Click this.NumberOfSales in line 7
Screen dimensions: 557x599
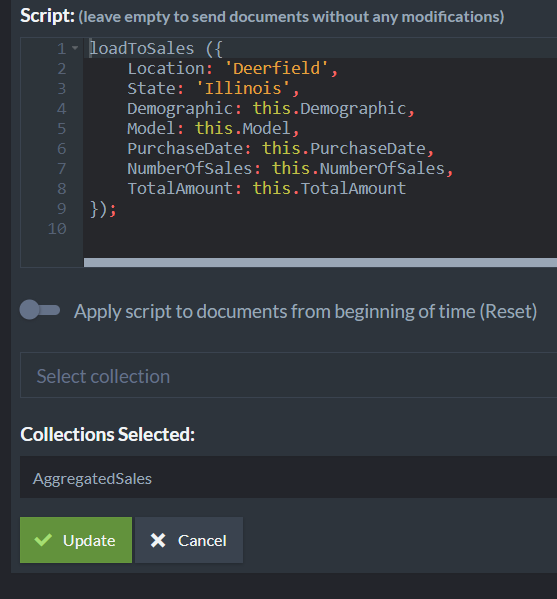tap(358, 168)
